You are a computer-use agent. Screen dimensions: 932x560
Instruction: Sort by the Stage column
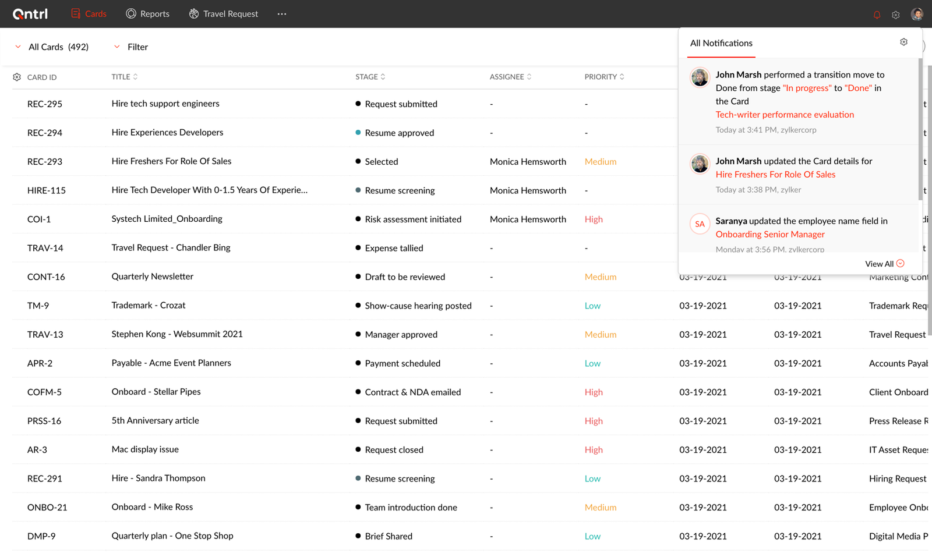[370, 77]
